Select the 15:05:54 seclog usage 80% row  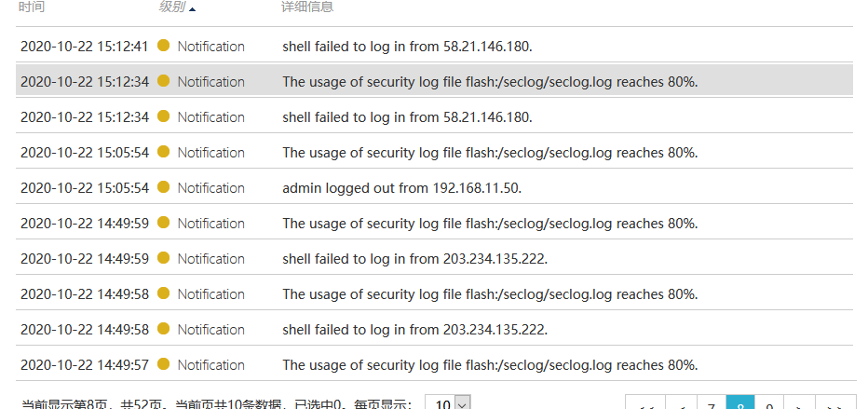490,152
